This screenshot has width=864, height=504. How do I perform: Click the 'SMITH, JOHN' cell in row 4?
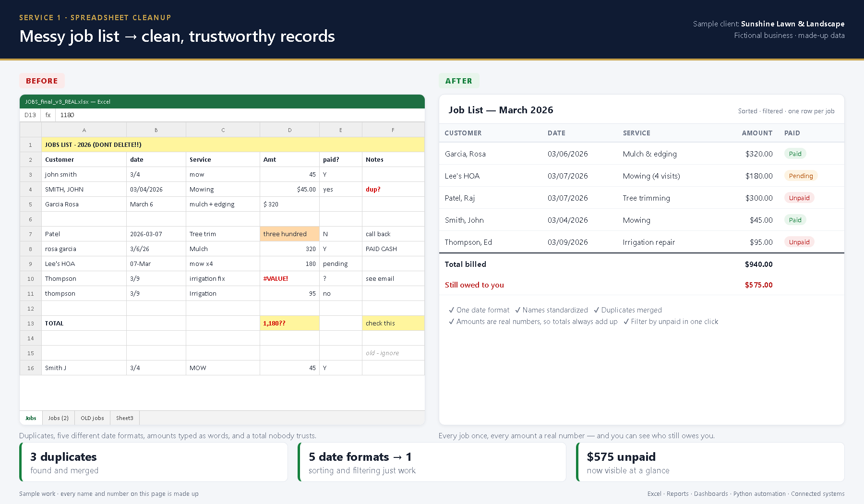(x=84, y=190)
